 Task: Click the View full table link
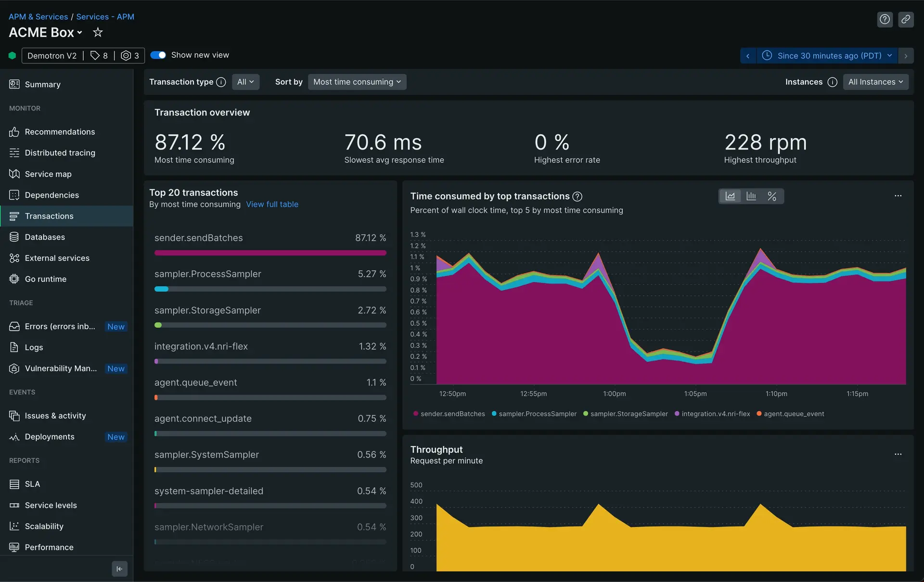pos(272,204)
